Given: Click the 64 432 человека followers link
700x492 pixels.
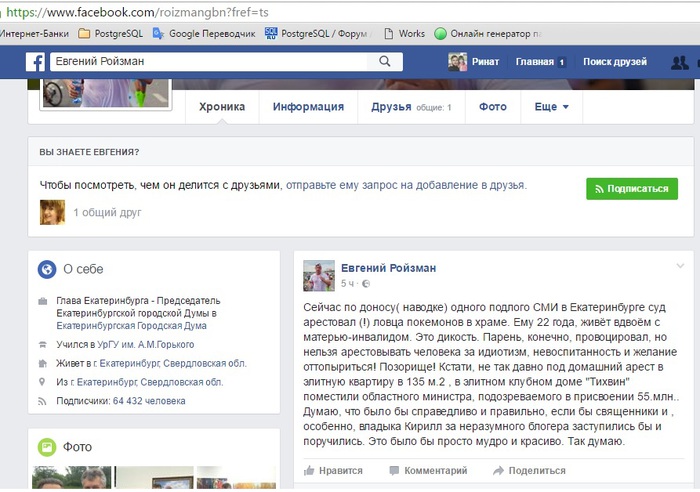Looking at the screenshot, I should [x=149, y=401].
